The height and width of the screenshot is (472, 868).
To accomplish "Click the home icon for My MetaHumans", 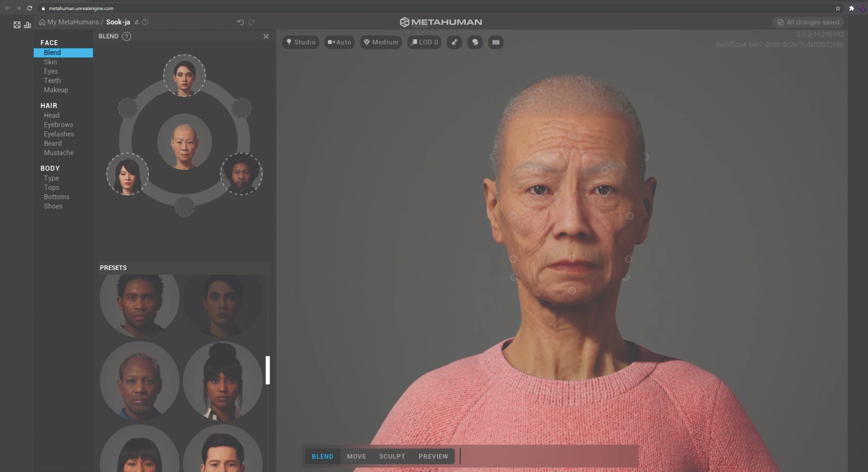I will tap(42, 22).
